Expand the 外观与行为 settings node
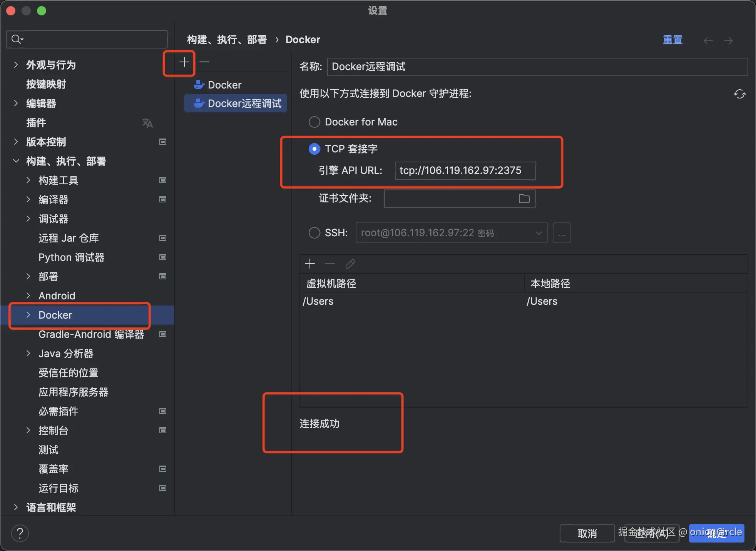 tap(16, 65)
